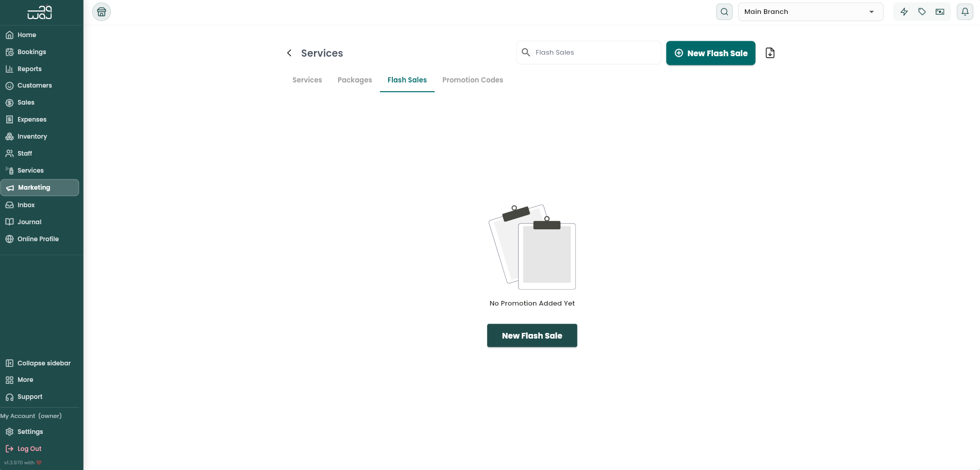The width and height of the screenshot is (980, 470).
Task: Click the Main Branch dropdown arrow
Action: (x=872, y=12)
